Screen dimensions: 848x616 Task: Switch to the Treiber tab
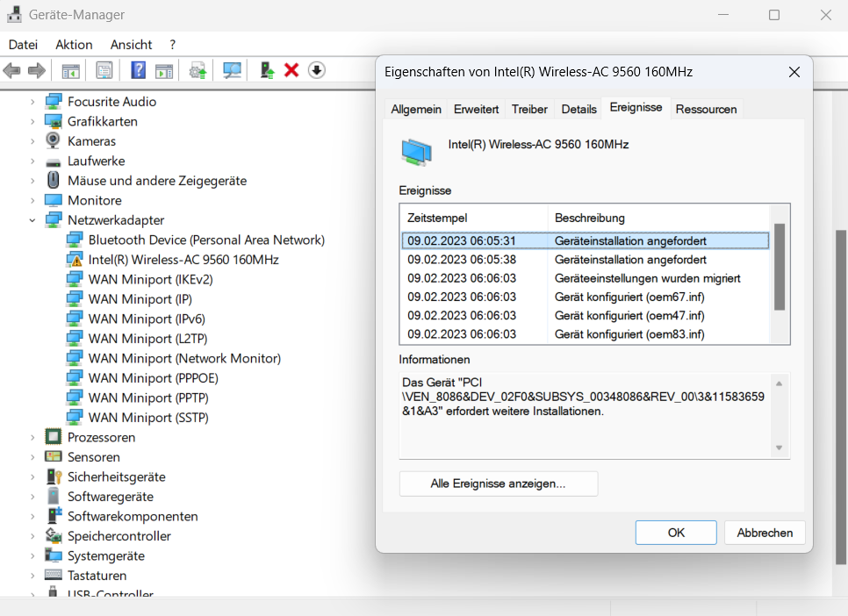coord(529,109)
